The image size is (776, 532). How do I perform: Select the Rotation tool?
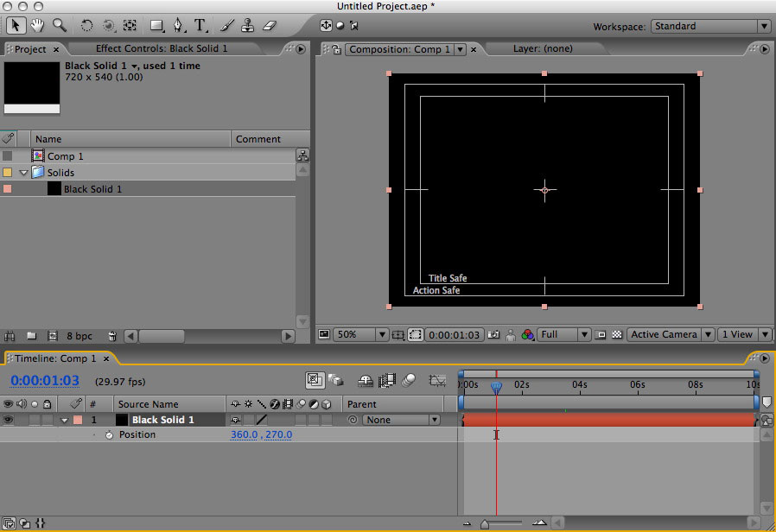point(87,25)
